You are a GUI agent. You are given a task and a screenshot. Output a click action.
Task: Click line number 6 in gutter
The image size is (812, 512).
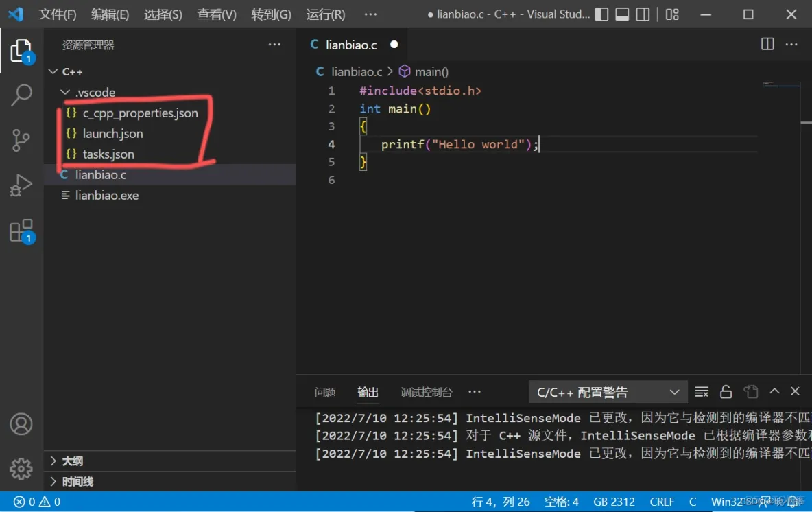click(331, 181)
